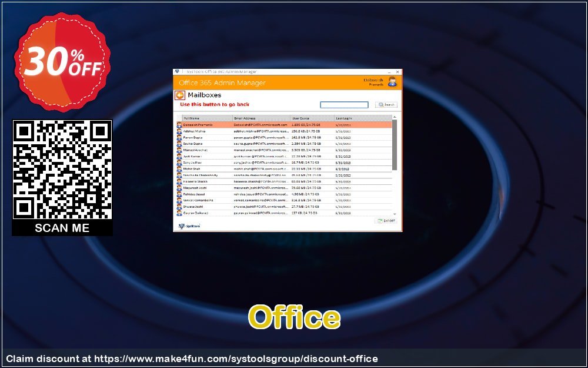This screenshot has width=588, height=368.
Task: Click the email address starting with mayuresh.joshi@PCVITA
Action: tap(262, 188)
